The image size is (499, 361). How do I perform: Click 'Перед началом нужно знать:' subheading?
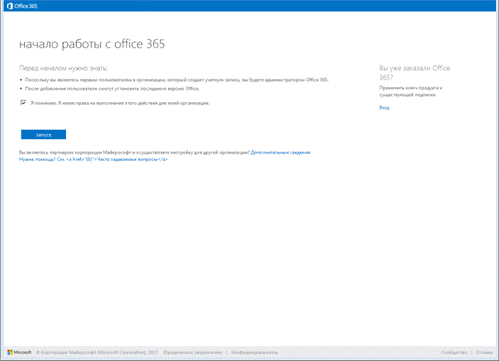[x=63, y=68]
